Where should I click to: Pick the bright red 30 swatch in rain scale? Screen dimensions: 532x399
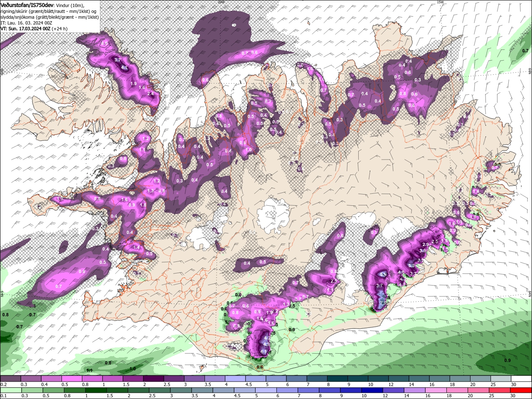pos(522,390)
